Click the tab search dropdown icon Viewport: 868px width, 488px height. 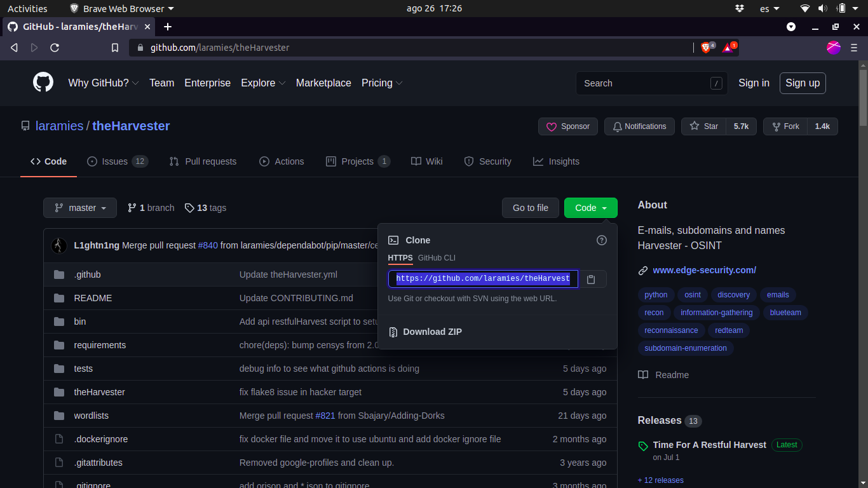(791, 27)
